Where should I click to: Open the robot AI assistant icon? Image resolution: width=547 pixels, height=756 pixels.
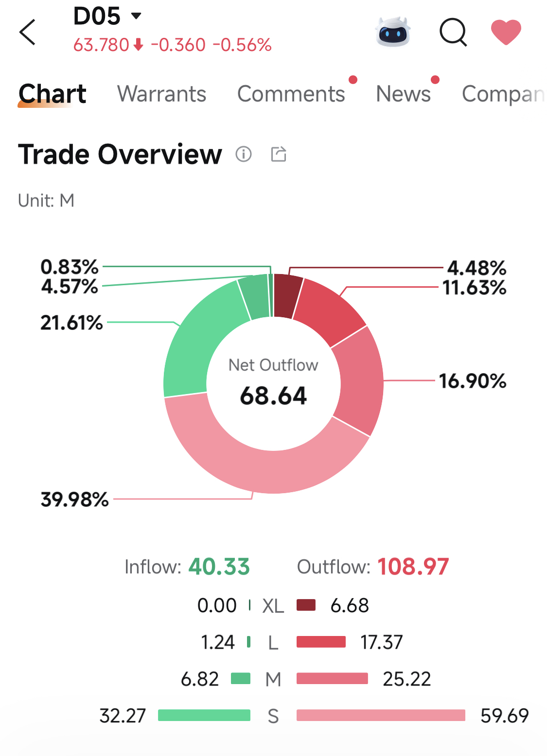click(393, 32)
